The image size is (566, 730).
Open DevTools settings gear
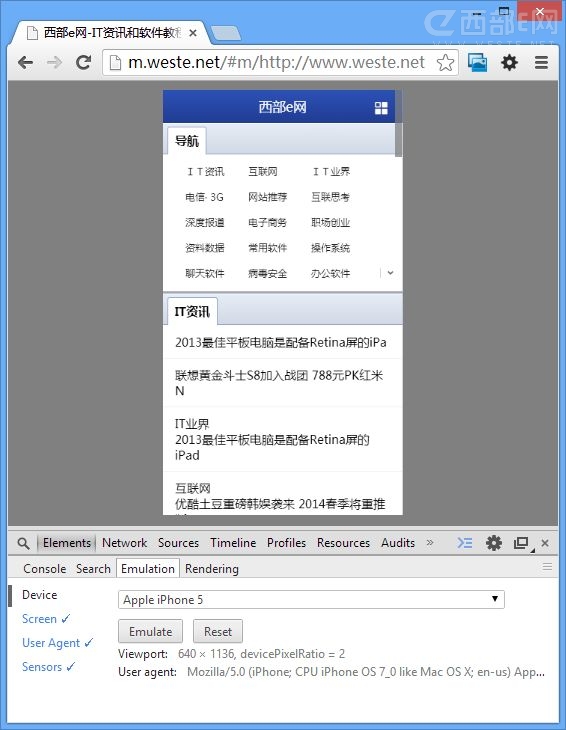494,543
